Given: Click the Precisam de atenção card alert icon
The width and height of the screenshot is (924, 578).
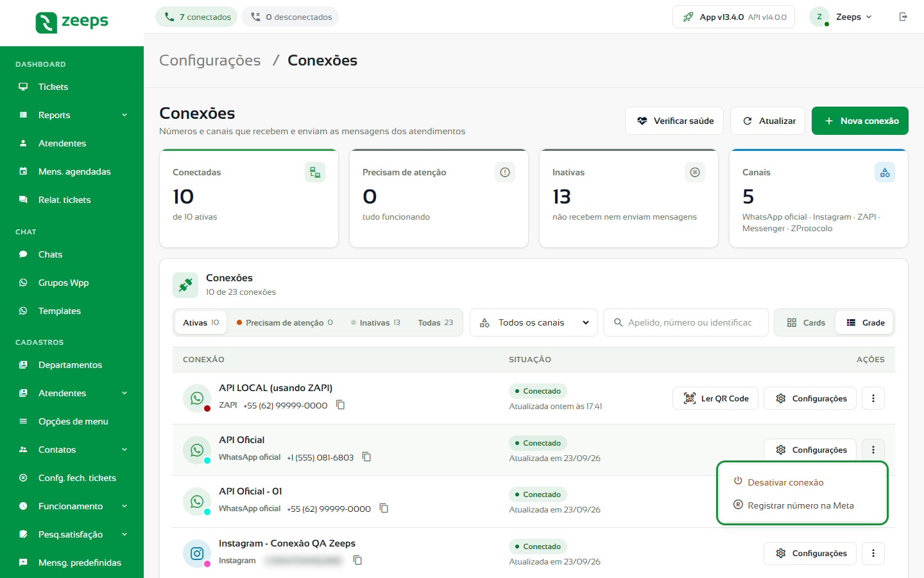Looking at the screenshot, I should [x=505, y=172].
